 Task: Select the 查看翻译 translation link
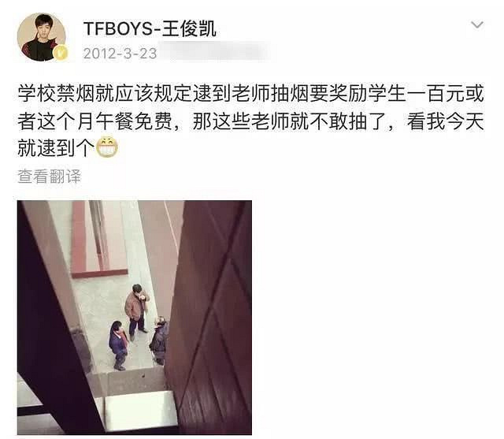[49, 177]
